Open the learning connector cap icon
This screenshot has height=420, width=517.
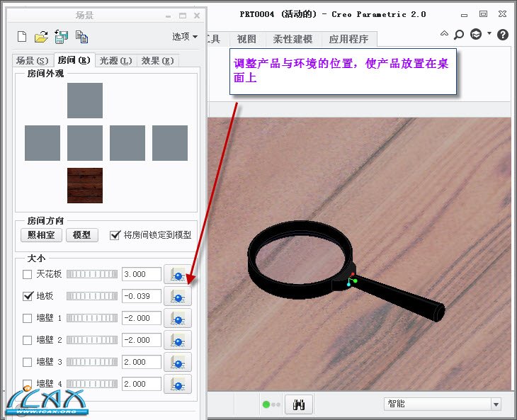476,34
